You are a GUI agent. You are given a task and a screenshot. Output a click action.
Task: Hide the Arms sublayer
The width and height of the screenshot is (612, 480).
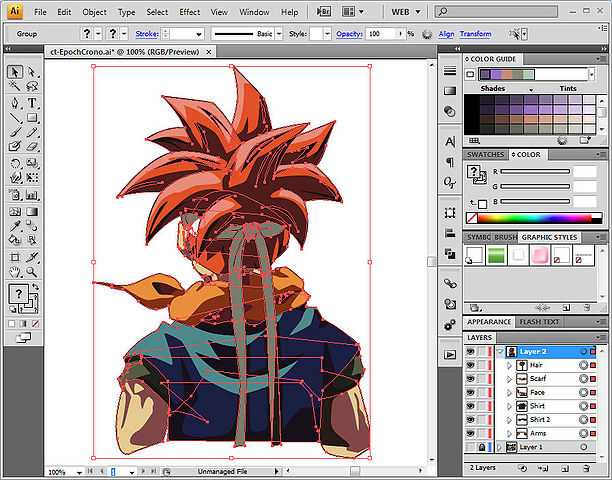pos(471,433)
